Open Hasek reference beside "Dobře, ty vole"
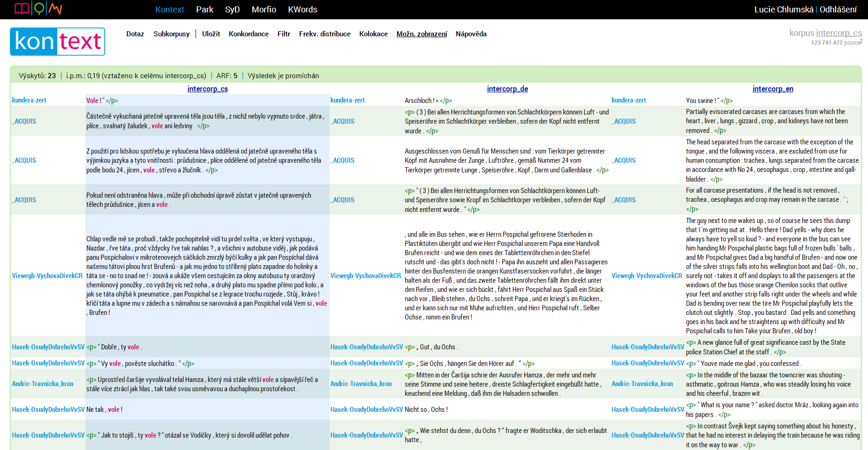The image size is (868, 450). point(48,347)
